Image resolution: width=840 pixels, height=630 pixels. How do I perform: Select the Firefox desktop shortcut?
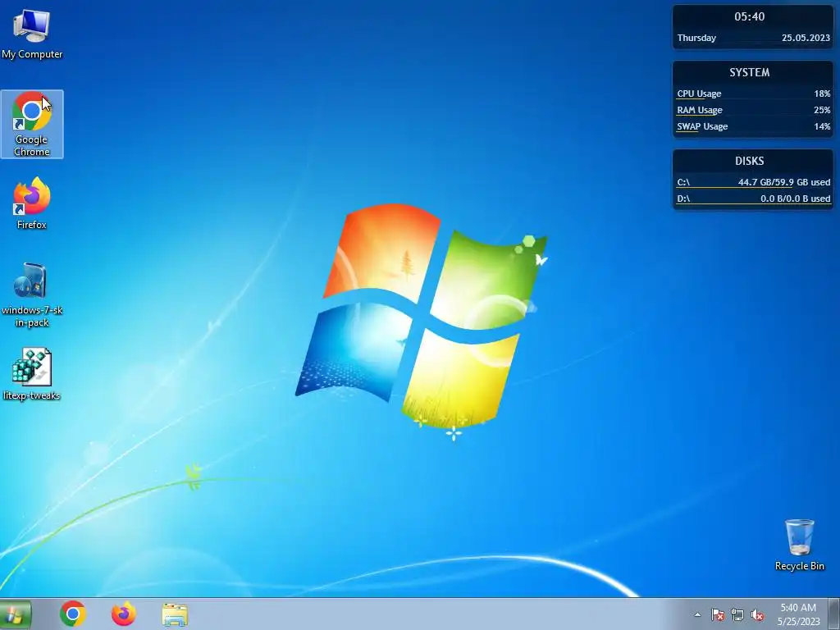click(x=32, y=203)
